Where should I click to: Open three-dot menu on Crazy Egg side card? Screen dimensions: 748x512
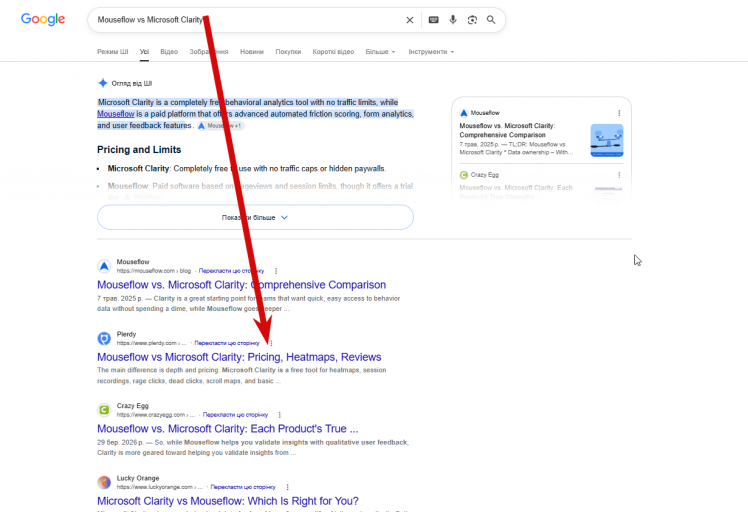tap(619, 175)
